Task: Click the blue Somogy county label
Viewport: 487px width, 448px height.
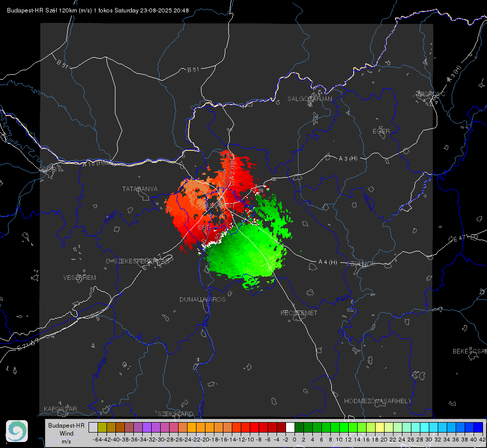Action: pos(99,367)
